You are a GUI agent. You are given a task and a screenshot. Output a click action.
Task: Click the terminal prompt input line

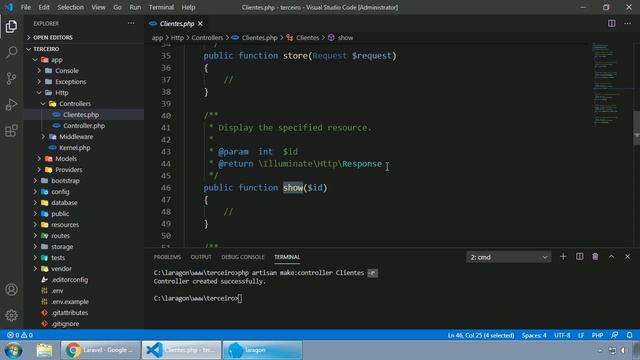(198, 298)
